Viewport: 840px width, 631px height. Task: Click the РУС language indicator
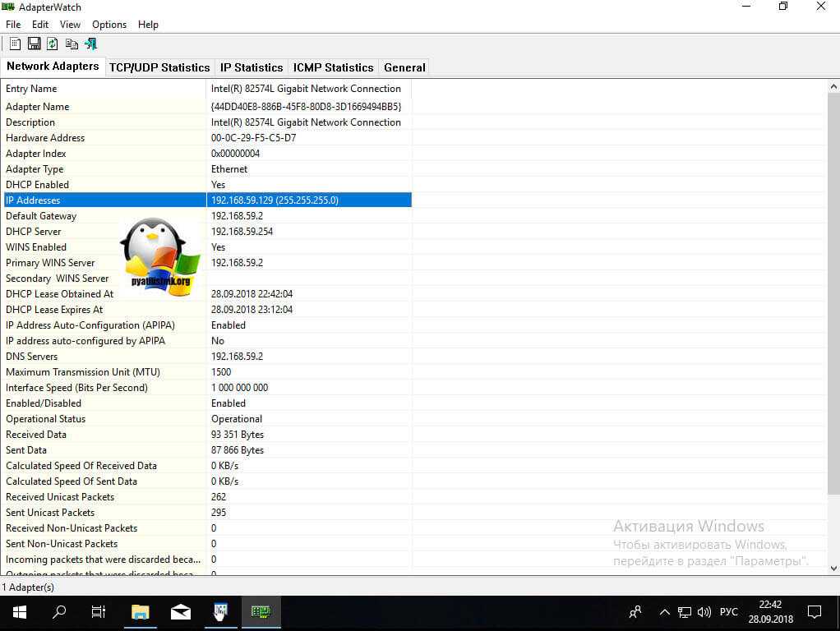(729, 612)
